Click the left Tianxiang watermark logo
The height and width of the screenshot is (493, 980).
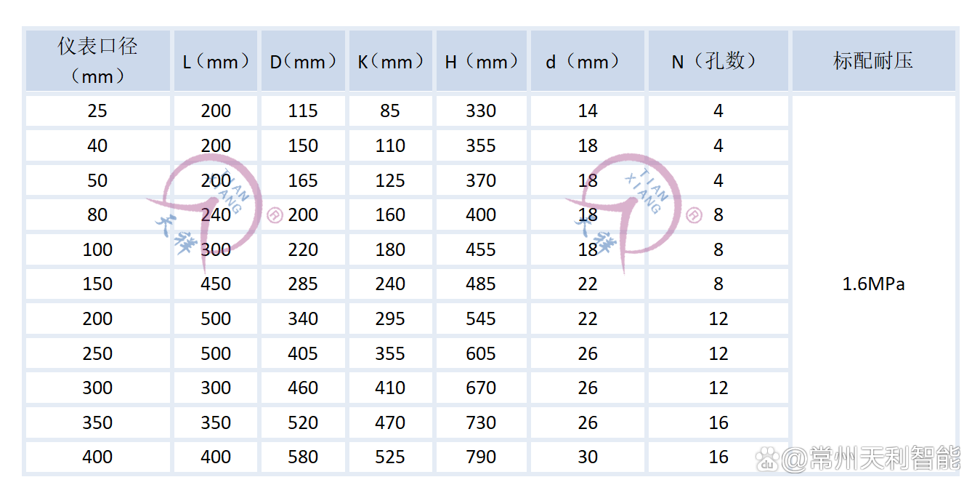[x=207, y=211]
